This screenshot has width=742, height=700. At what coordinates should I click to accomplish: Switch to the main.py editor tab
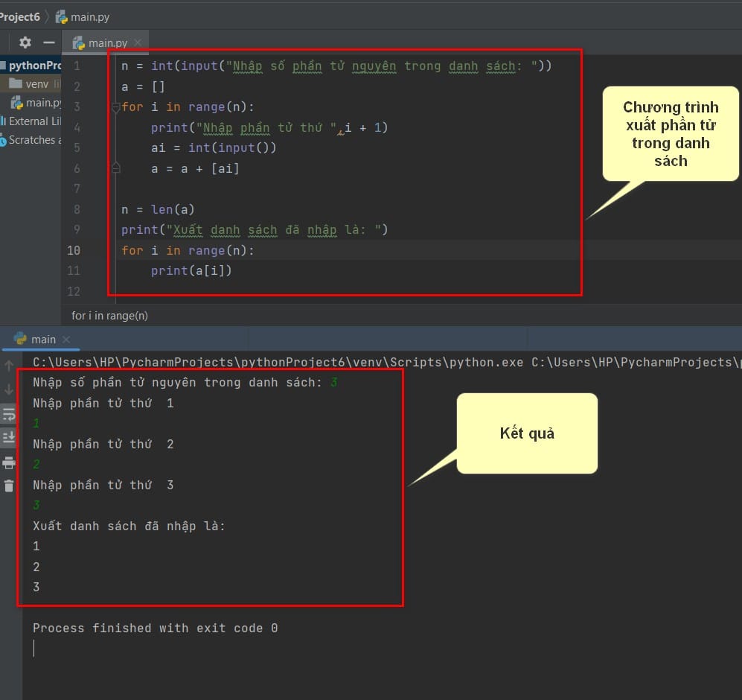coord(100,43)
